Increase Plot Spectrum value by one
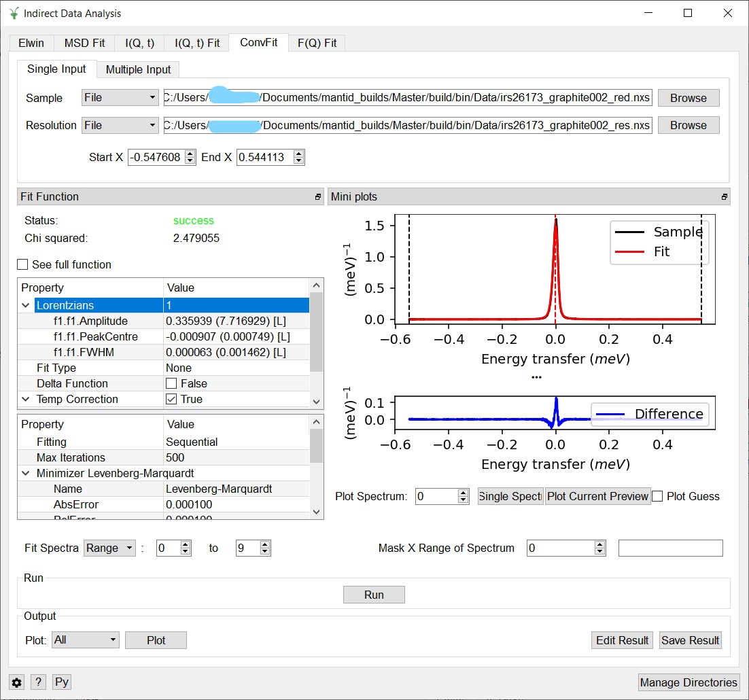Screen dimensions: 749x700 464,493
